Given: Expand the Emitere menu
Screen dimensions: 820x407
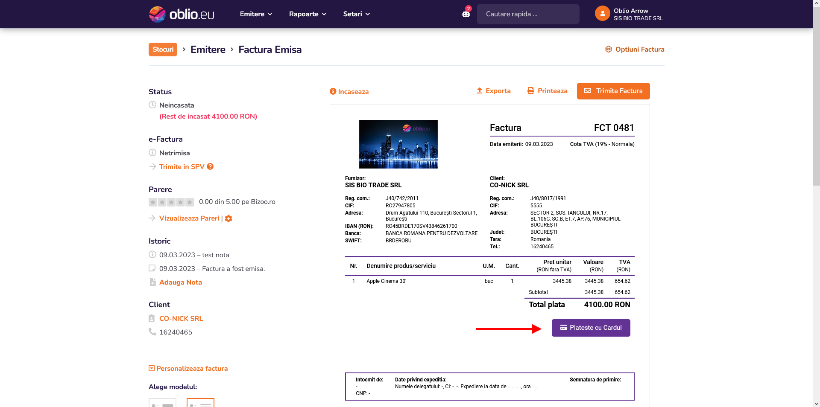Looking at the screenshot, I should tap(256, 14).
